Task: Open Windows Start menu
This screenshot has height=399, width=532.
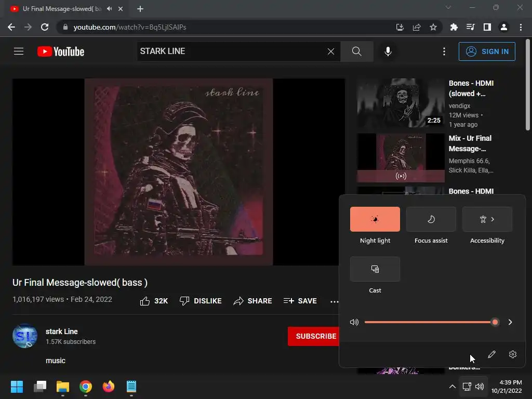Action: point(17,387)
